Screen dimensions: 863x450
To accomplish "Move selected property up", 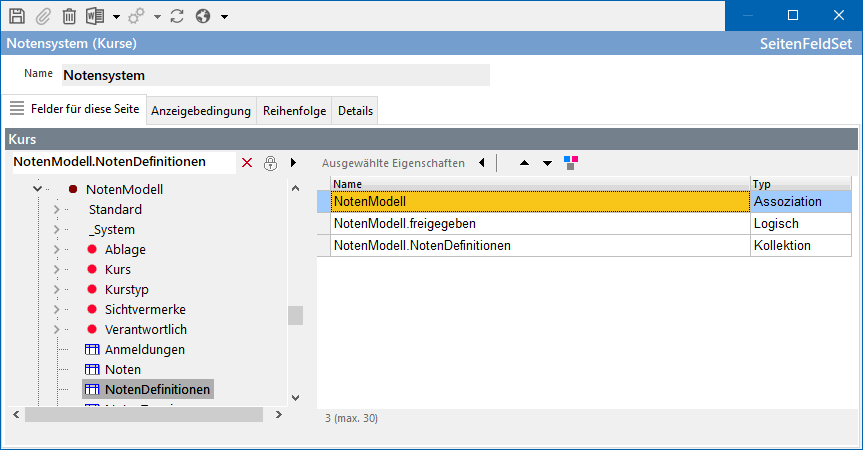I will coord(524,162).
